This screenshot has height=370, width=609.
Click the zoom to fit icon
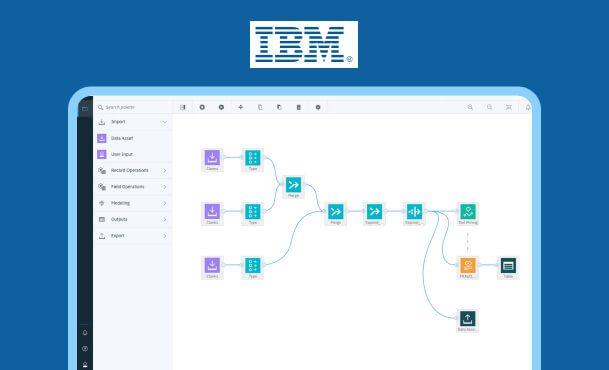coord(509,107)
